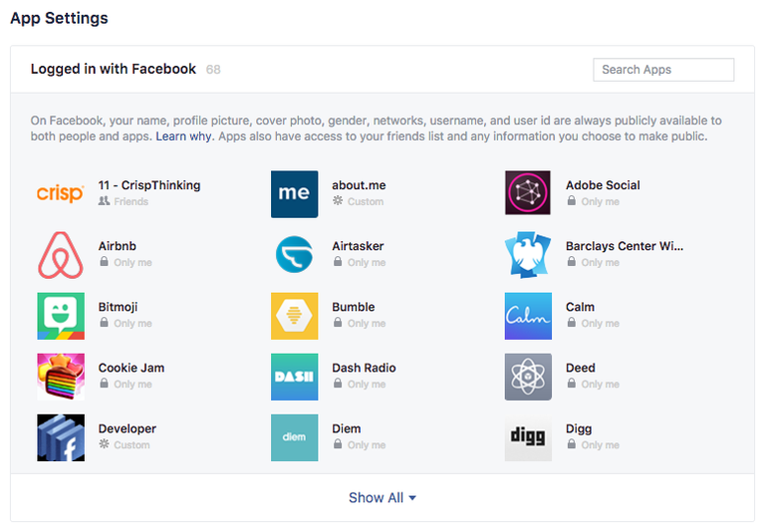765x532 pixels.
Task: Select the Bumble app icon
Action: tap(295, 316)
